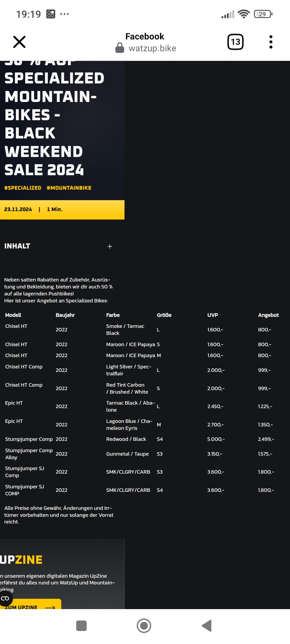Screen dimensions: 290x644
Task: Tap the watzup.bike URL text
Action: pyautogui.click(x=152, y=48)
